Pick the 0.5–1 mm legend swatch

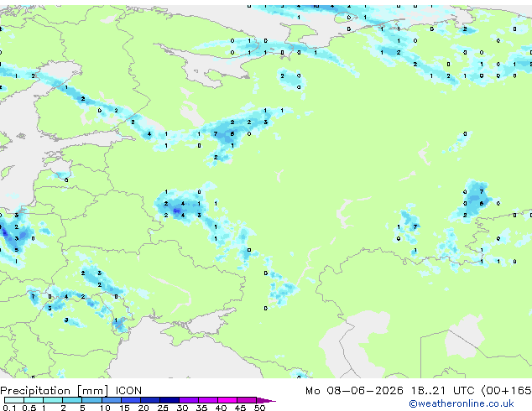pos(34,400)
